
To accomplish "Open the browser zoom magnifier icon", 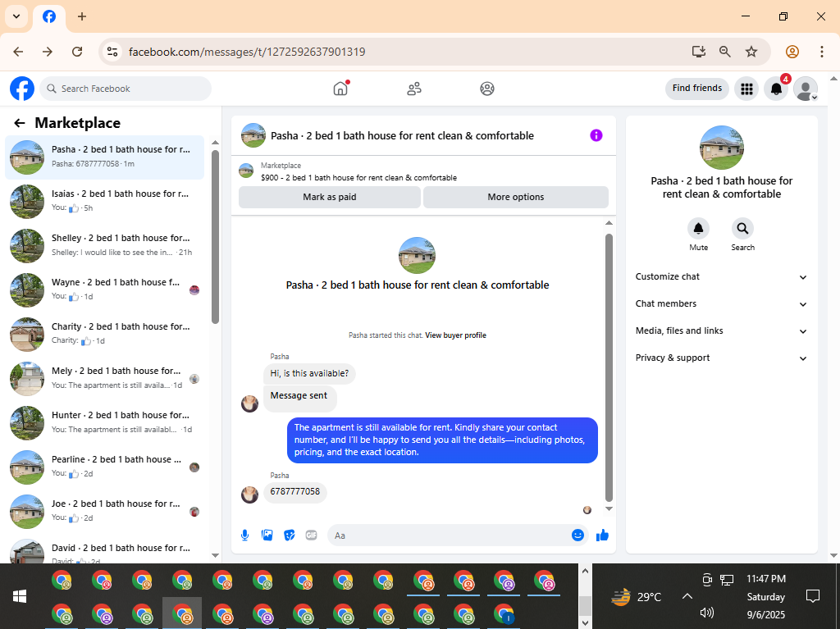I will [725, 52].
